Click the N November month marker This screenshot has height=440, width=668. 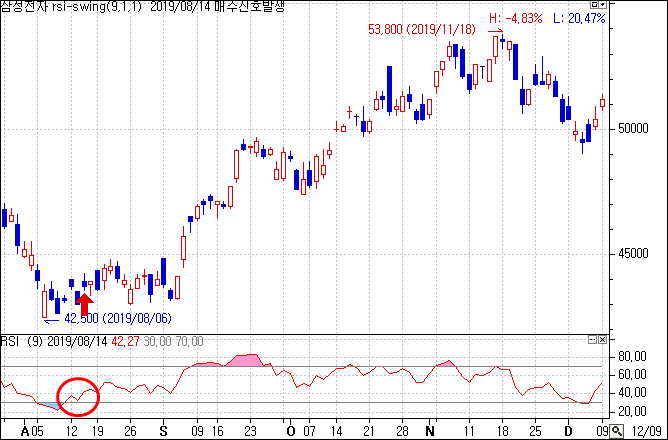430,431
